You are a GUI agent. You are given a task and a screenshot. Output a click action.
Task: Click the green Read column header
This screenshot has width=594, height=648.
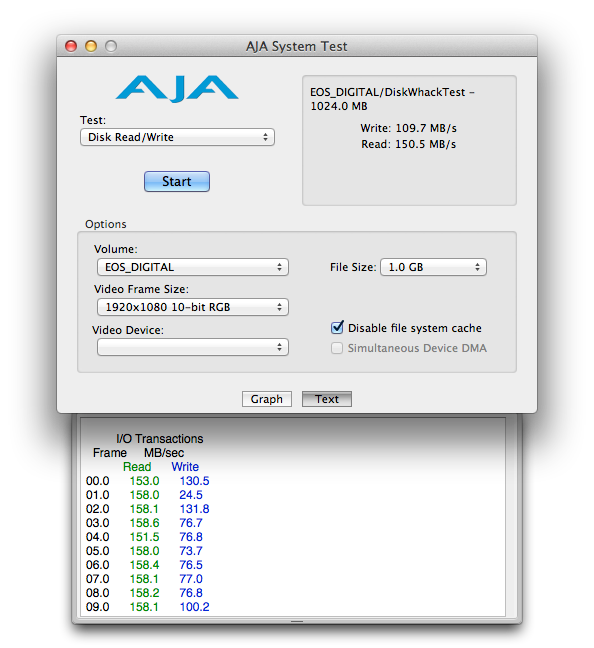click(x=137, y=467)
